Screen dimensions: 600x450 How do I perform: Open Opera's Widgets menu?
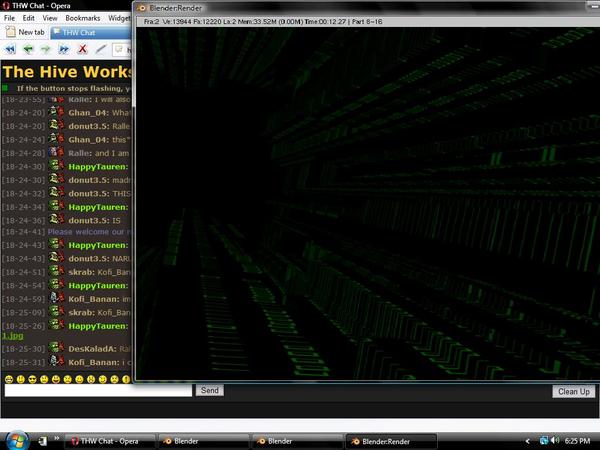119,18
